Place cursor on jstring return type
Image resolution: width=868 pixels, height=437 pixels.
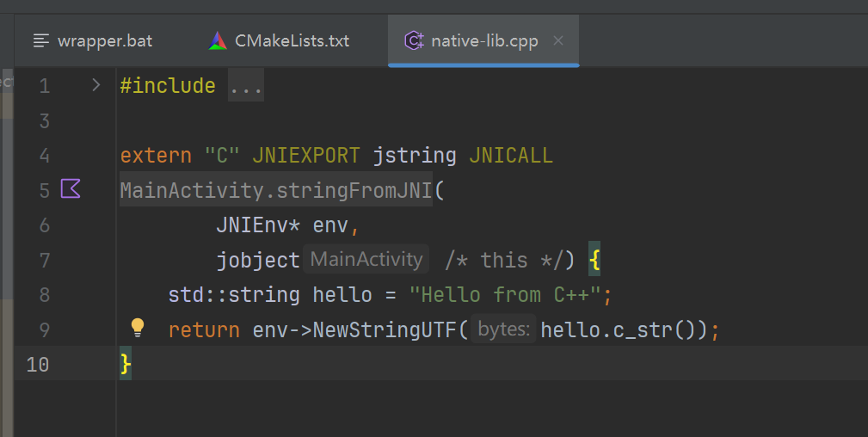click(x=415, y=156)
